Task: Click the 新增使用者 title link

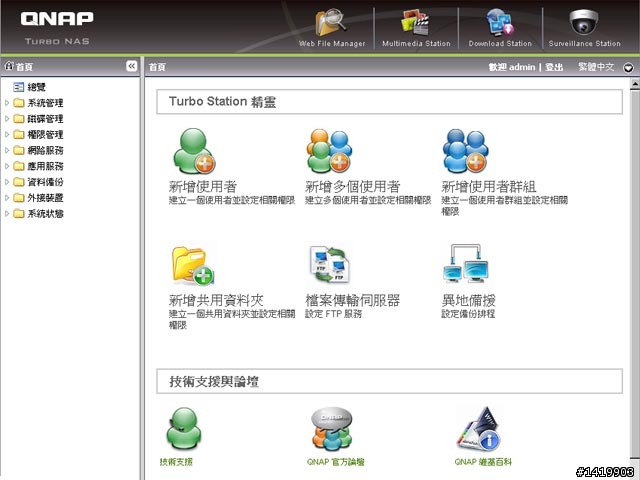Action: [203, 187]
